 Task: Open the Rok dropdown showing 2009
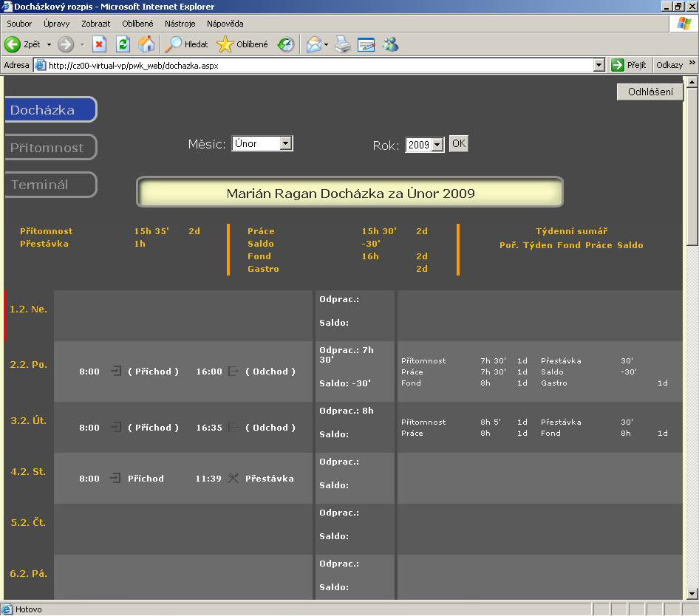(x=437, y=145)
